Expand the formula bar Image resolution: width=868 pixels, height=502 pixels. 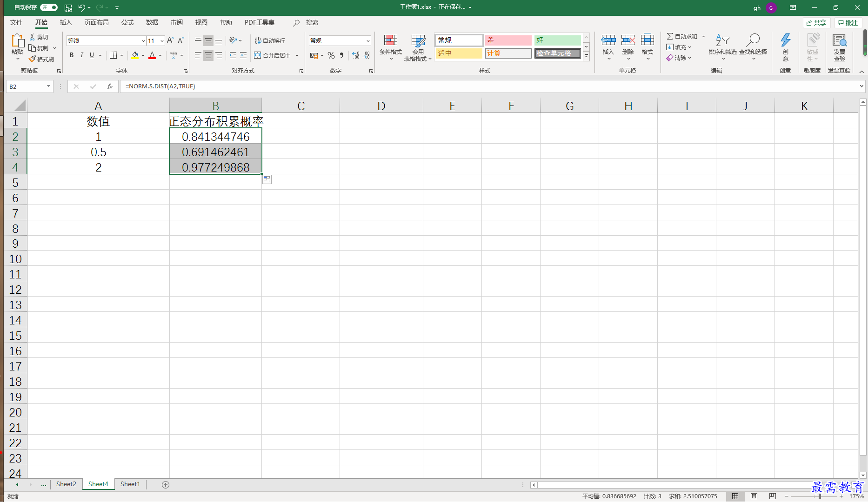click(861, 86)
